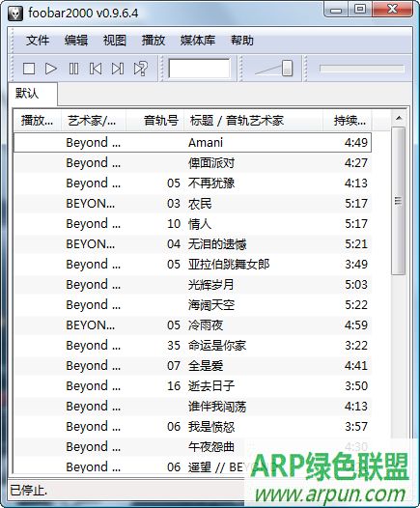Click the BEYON... artist cell in 农民 row
This screenshot has width=420, height=508.
click(x=91, y=204)
